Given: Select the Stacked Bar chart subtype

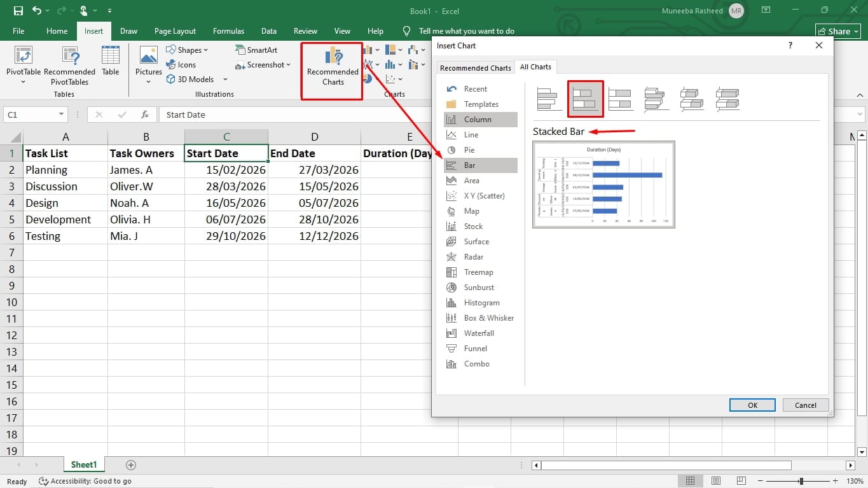Looking at the screenshot, I should pos(585,99).
